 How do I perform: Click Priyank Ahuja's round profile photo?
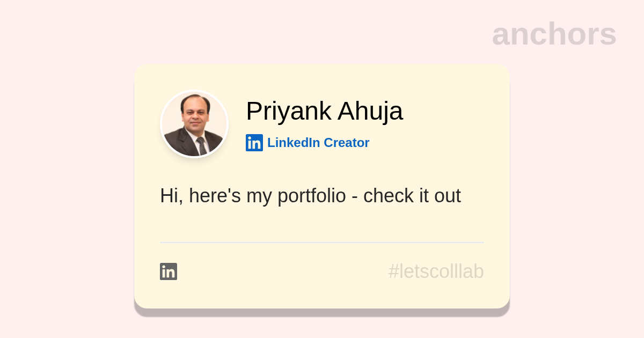point(194,124)
